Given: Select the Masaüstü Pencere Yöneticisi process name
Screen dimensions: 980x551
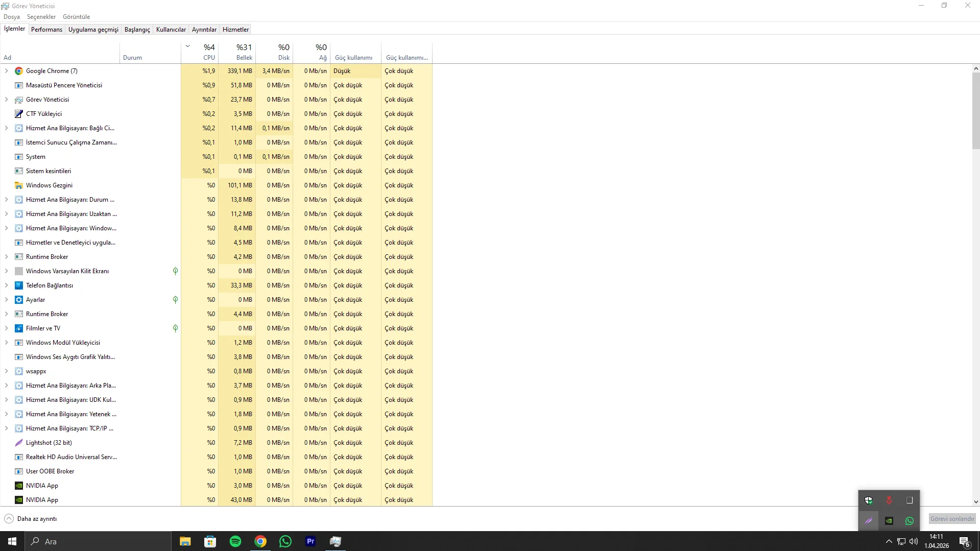Looking at the screenshot, I should pyautogui.click(x=64, y=85).
